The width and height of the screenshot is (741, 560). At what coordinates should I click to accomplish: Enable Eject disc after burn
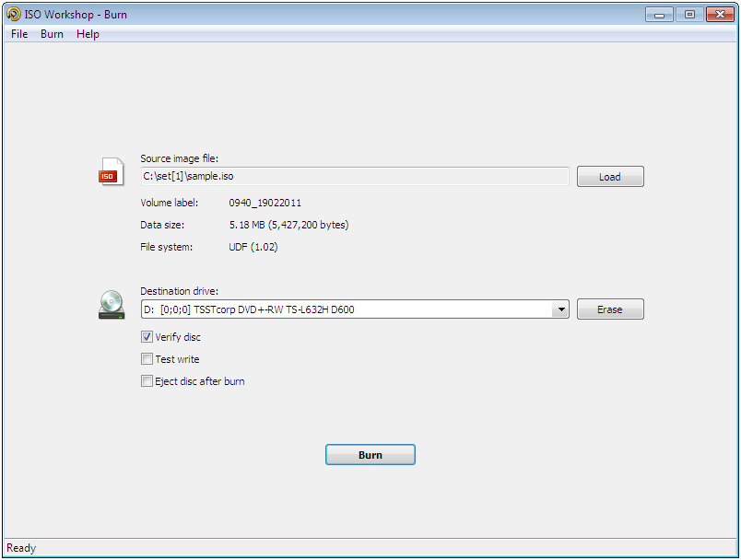coord(147,381)
